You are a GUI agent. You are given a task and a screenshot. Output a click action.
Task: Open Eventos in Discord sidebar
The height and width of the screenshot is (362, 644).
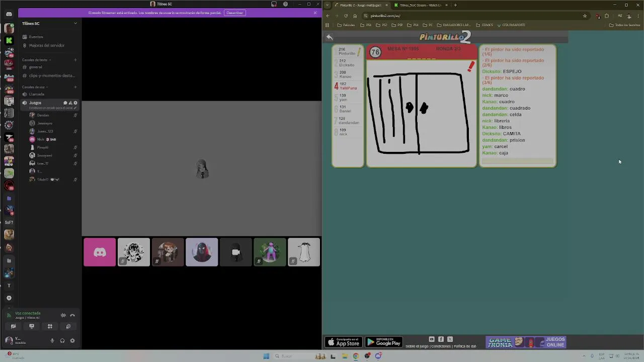point(49,37)
